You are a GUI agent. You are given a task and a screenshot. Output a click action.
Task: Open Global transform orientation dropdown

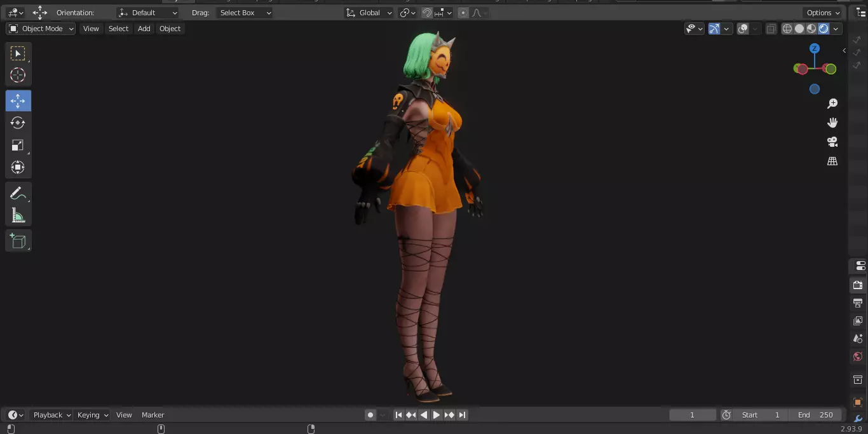pyautogui.click(x=369, y=13)
